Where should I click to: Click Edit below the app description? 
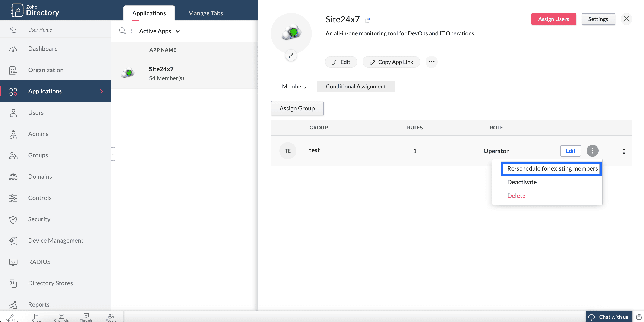click(x=341, y=62)
